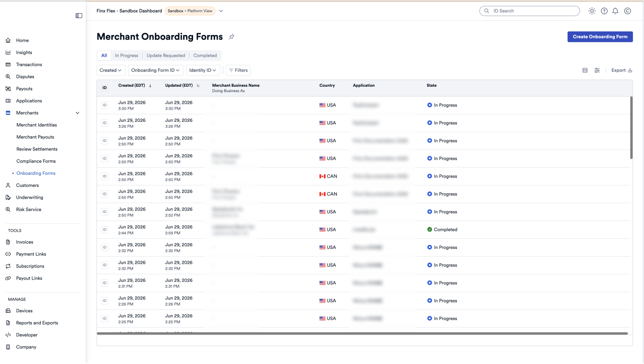Screen dimensions: 644x364
Task: Open Merchant Identities submenu item
Action: [x=37, y=125]
